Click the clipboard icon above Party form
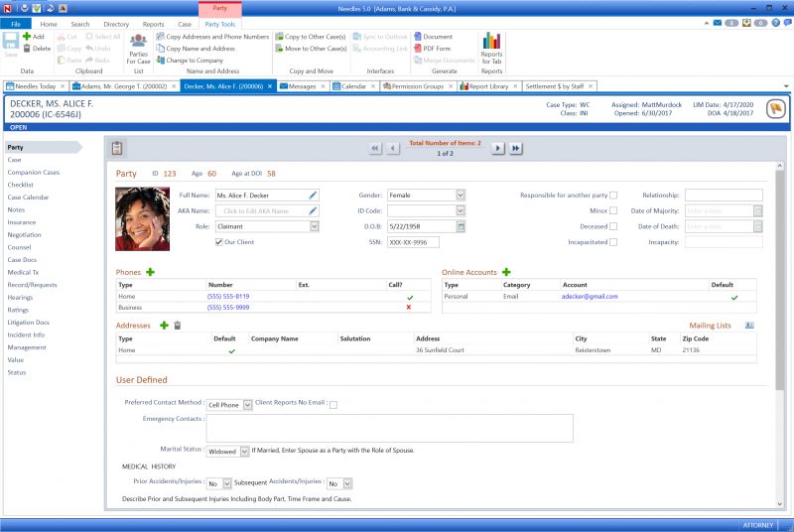Image resolution: width=794 pixels, height=532 pixels. (x=117, y=148)
